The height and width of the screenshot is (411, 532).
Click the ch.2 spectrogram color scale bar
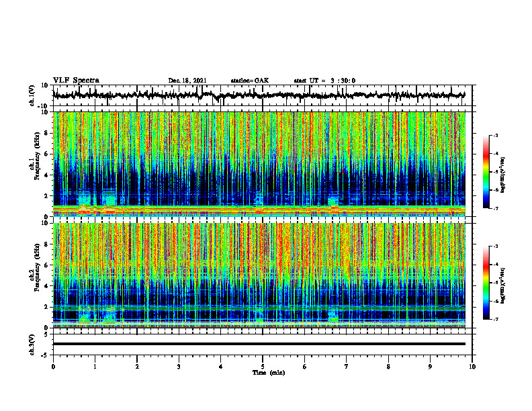pos(486,283)
